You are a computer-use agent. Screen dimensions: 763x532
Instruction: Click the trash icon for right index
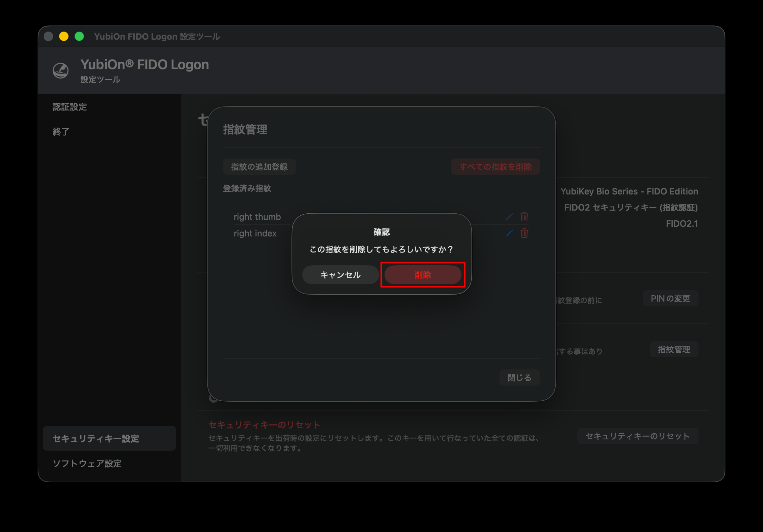(524, 233)
